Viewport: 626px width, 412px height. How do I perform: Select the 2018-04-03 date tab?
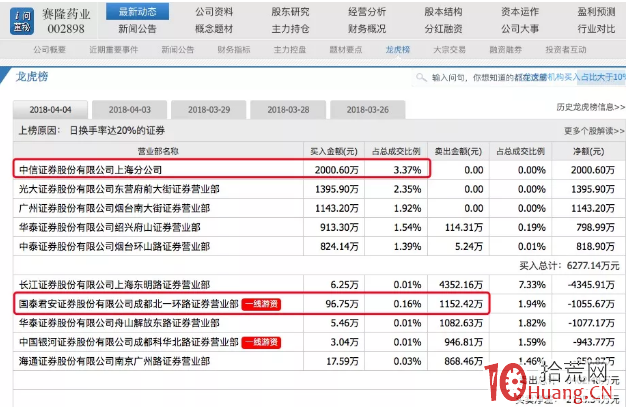point(129,110)
